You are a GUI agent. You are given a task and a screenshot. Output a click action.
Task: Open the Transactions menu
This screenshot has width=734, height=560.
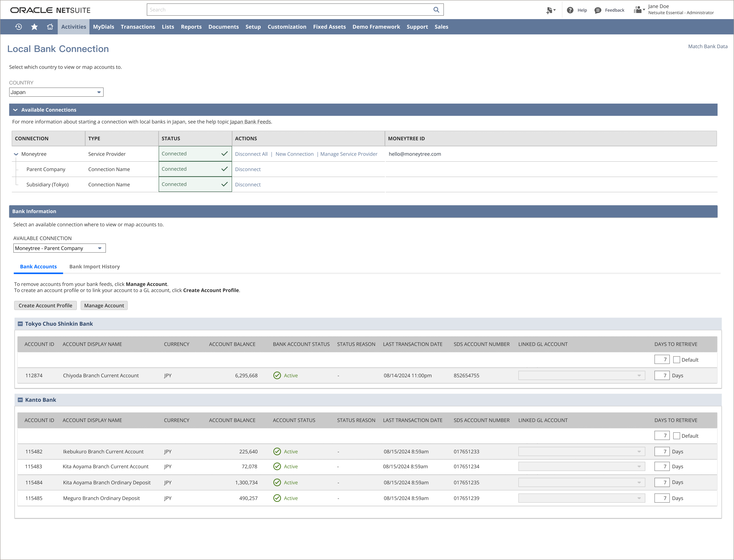coord(138,27)
